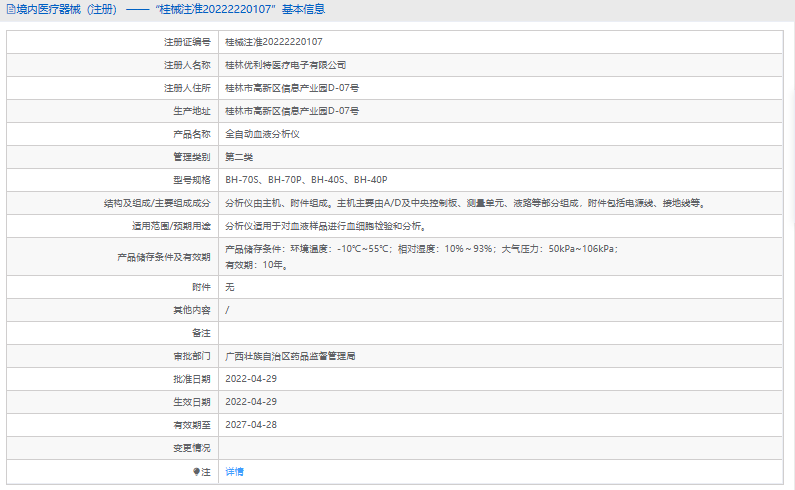Screen dimensions: 795x490
Task: Select the expiry date 2027-04-28
Action: point(251,425)
